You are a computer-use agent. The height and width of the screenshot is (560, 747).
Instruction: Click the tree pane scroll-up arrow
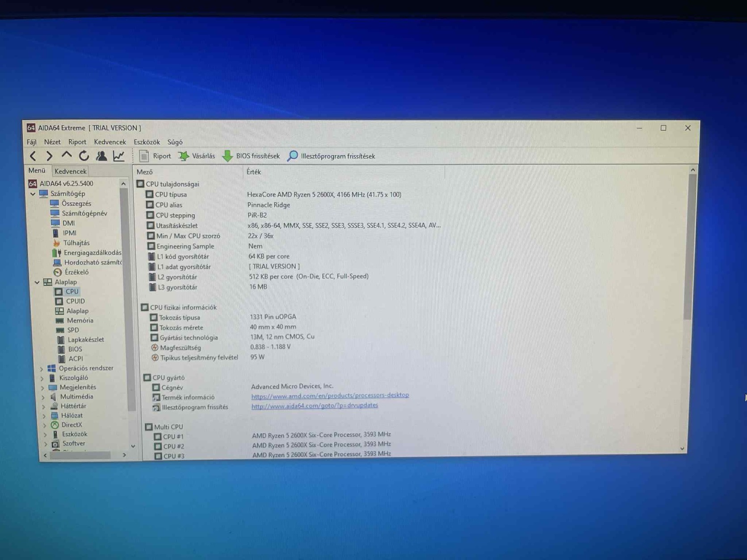click(x=123, y=184)
